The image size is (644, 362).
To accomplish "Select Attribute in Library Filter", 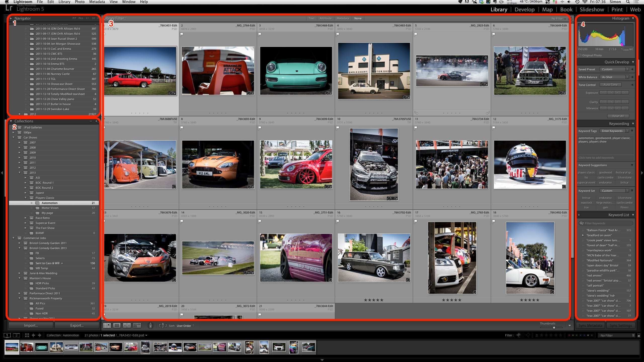I will (x=326, y=18).
